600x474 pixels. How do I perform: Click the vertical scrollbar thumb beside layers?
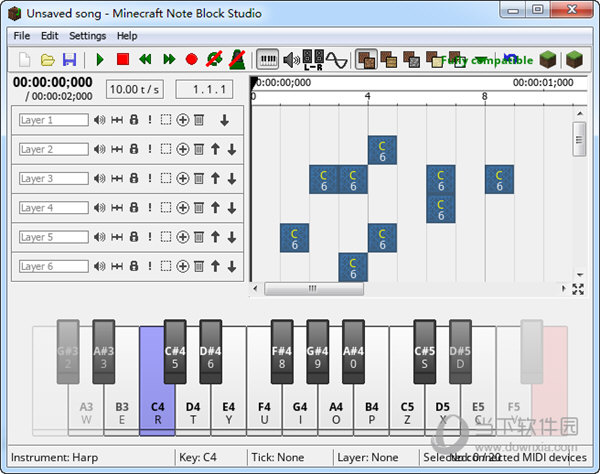point(579,139)
